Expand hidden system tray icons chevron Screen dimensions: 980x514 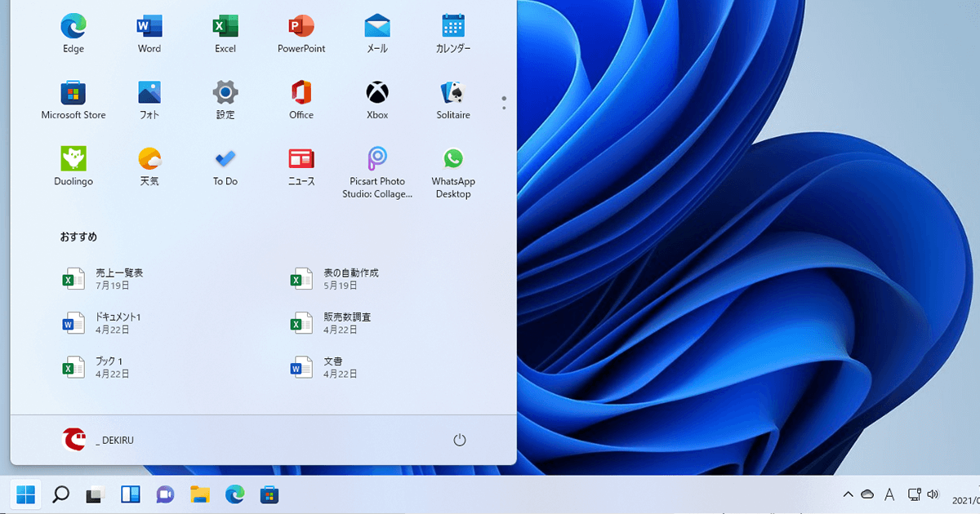pyautogui.click(x=848, y=494)
